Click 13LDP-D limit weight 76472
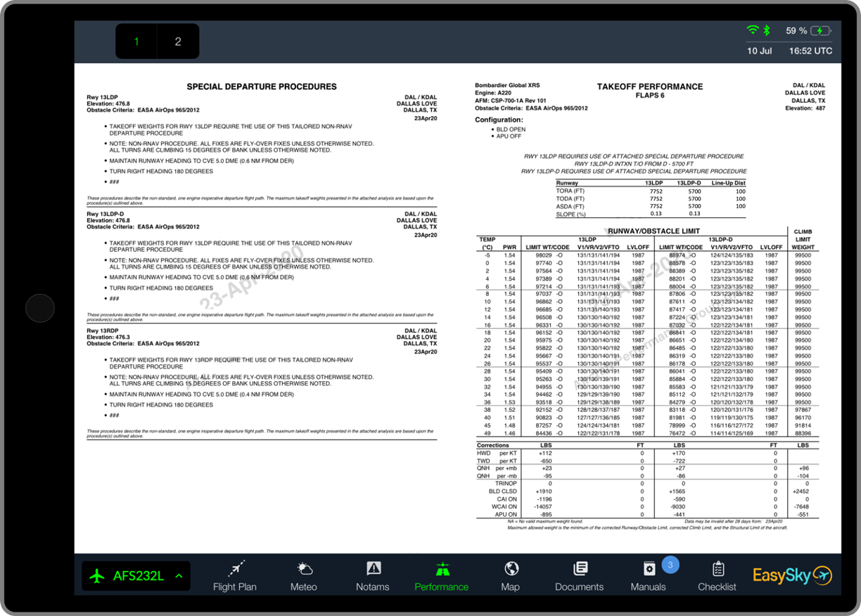861x616 pixels. click(x=677, y=433)
